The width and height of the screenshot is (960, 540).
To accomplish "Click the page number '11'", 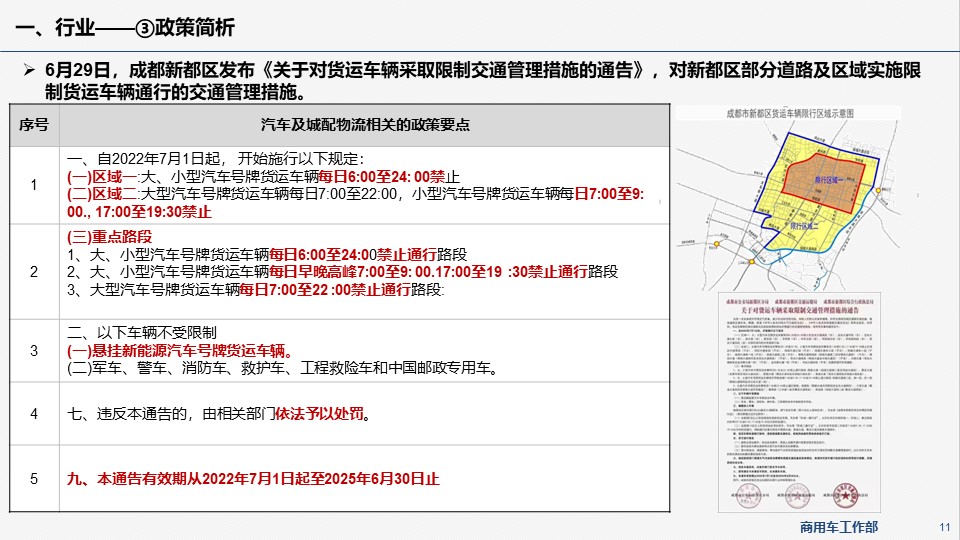I will (x=945, y=527).
